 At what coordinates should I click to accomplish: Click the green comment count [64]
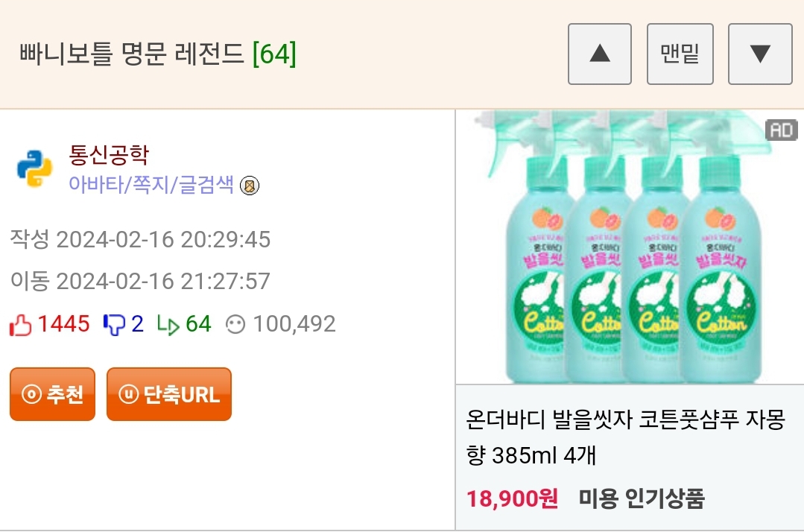click(274, 54)
